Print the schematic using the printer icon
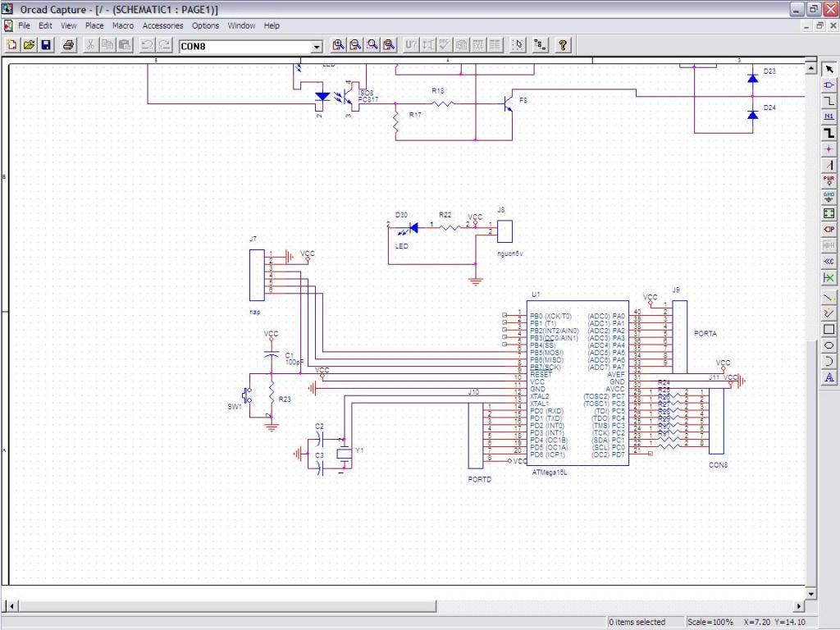Image resolution: width=840 pixels, height=630 pixels. click(x=69, y=46)
